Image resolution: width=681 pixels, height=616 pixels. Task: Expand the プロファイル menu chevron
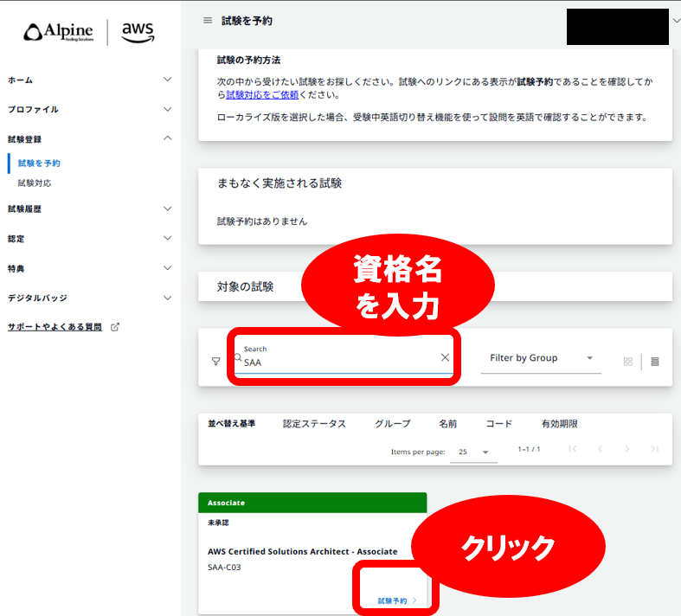pos(167,109)
